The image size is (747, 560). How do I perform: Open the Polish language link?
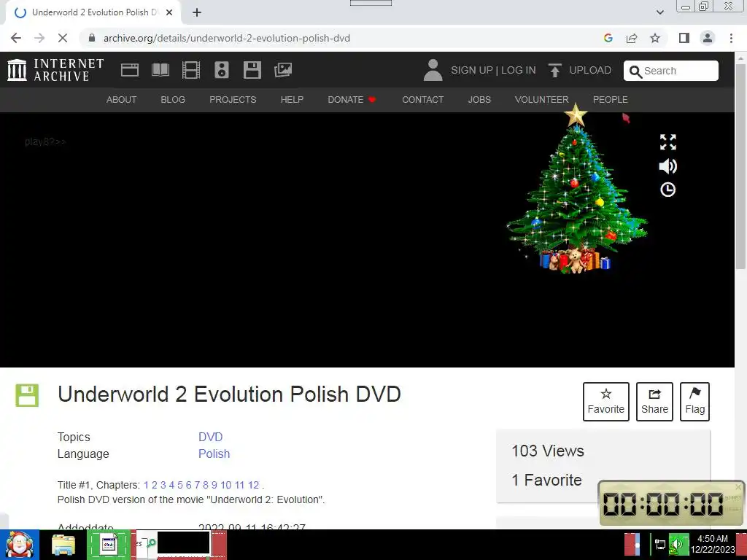(x=214, y=454)
